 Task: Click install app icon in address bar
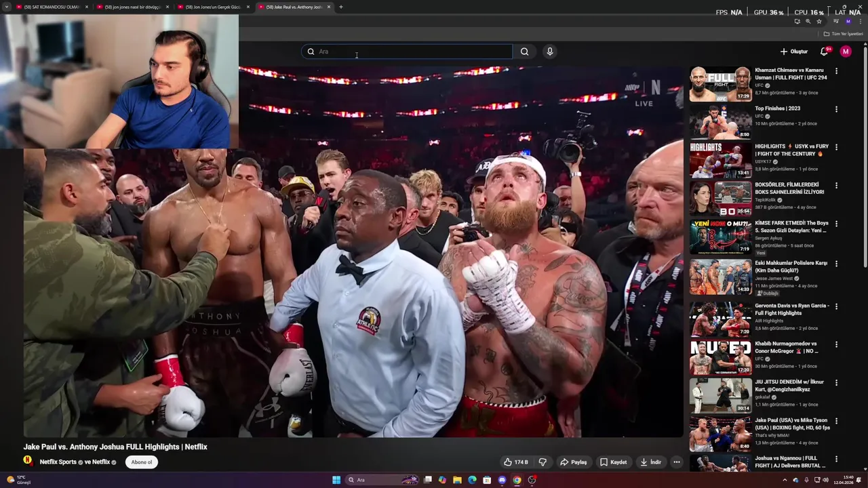(797, 22)
